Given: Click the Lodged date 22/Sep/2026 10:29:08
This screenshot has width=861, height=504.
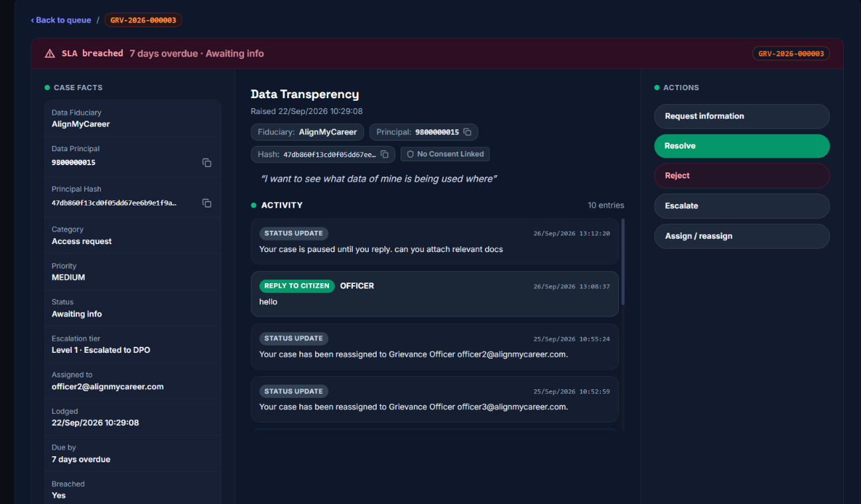Looking at the screenshot, I should click(x=96, y=422).
